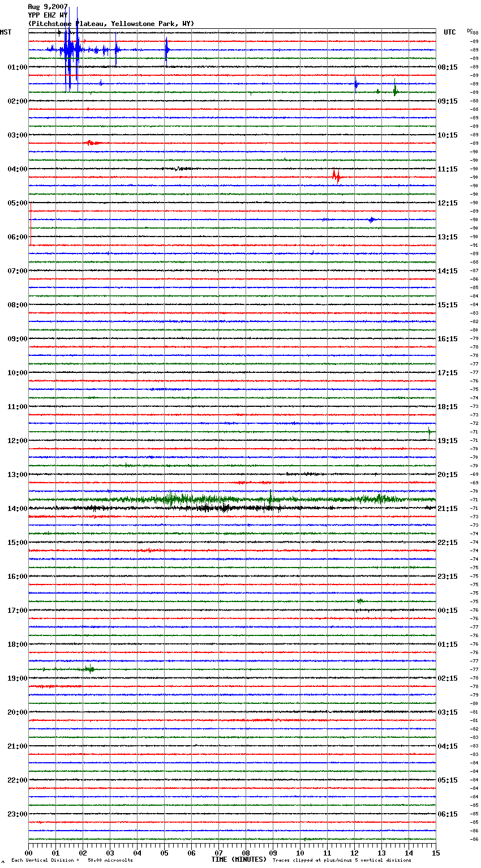Click the 09:15 UTC time label

tap(448, 101)
